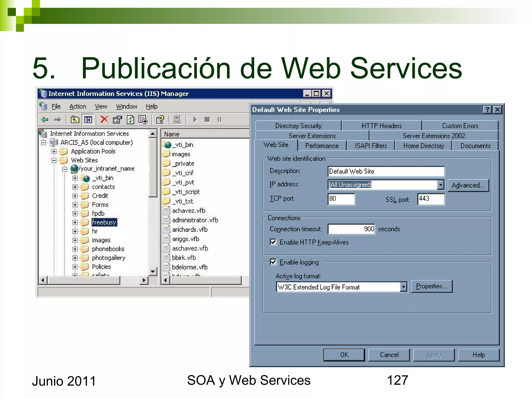Viewport: 532px width, 399px height.
Task: Click the Help toolbar icon with question mark
Action: [160, 119]
